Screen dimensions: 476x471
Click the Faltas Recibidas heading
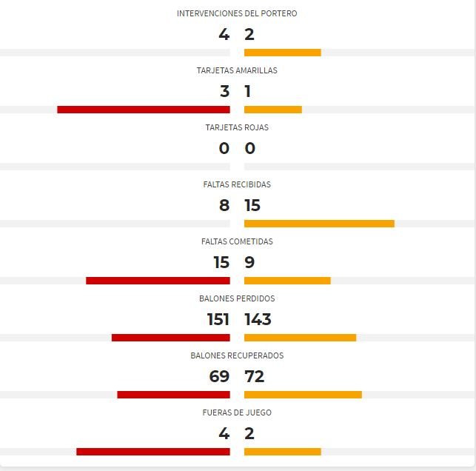coord(237,184)
